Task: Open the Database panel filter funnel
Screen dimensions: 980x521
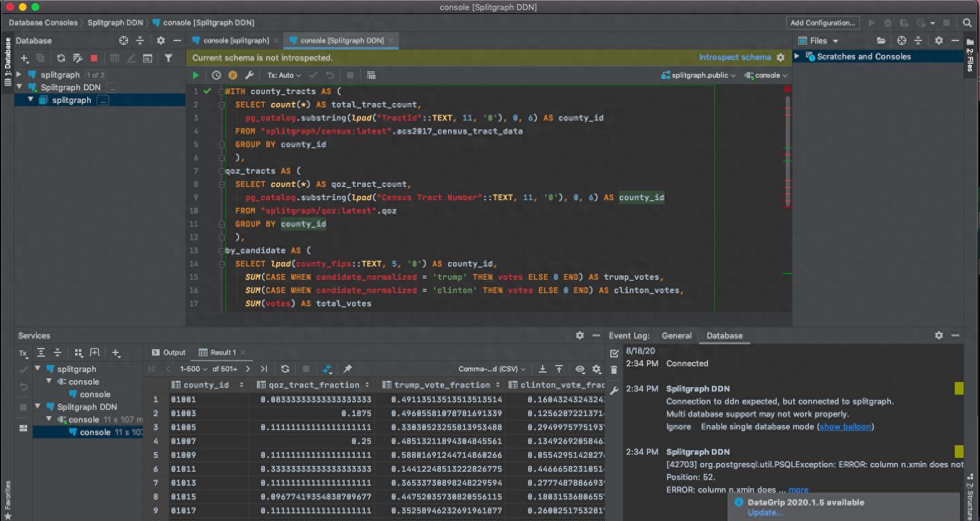Action: [168, 58]
